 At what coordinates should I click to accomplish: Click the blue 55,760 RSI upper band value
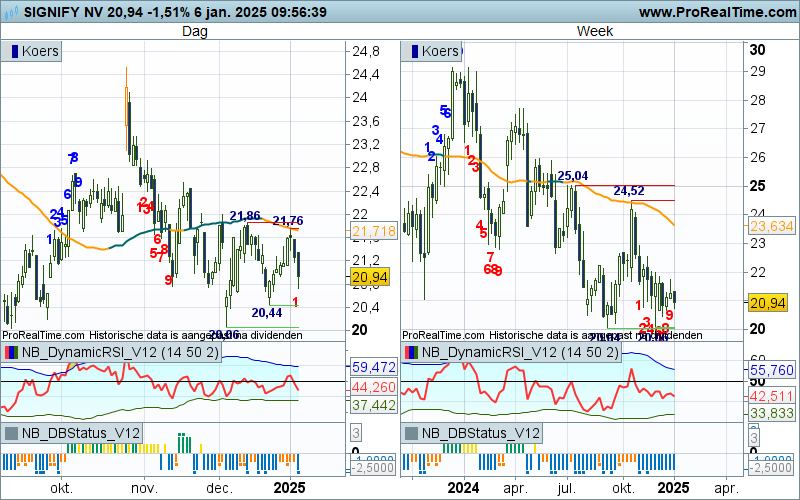point(772,370)
